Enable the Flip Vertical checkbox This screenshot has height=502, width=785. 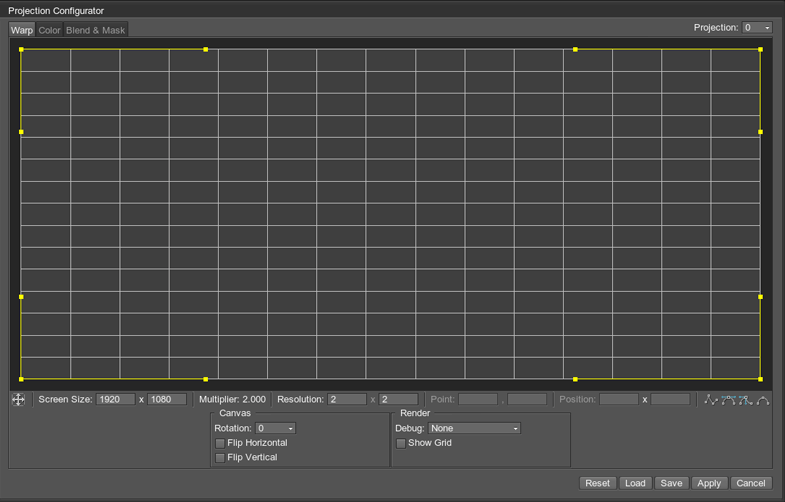pyautogui.click(x=221, y=458)
